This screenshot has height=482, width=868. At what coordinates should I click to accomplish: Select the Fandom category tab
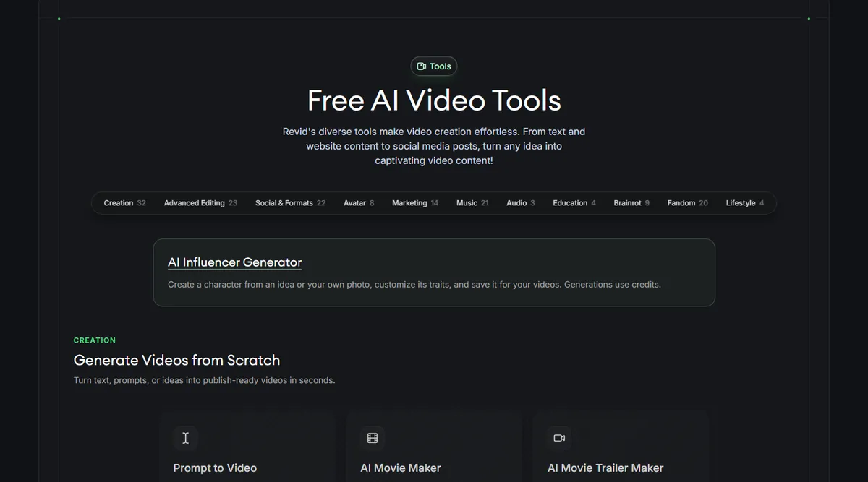[x=687, y=203]
